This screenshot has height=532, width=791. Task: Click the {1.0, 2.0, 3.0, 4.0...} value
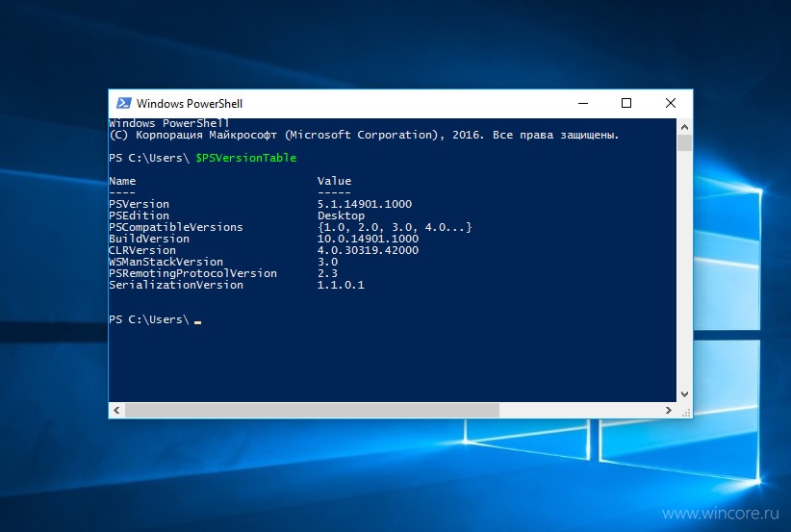point(395,227)
